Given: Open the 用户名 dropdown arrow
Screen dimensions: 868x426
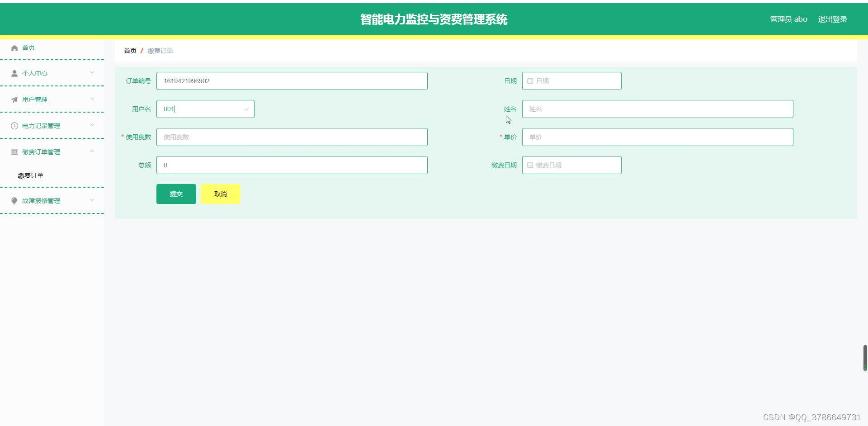Looking at the screenshot, I should click(246, 109).
